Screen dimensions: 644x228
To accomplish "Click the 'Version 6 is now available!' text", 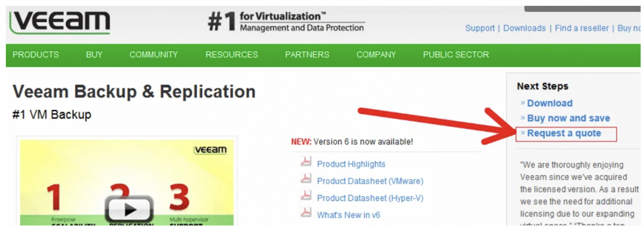I will click(x=363, y=142).
